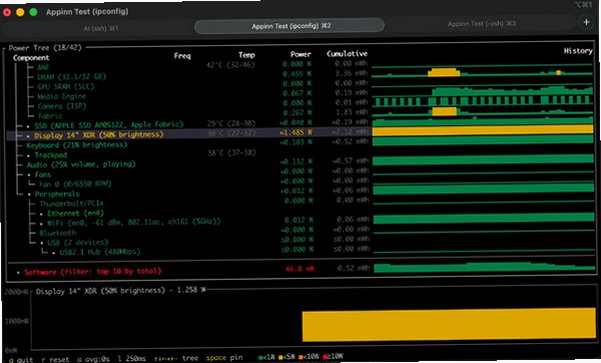Click the yellow Display history bar
Screen dimensions: 601x363
(483, 130)
